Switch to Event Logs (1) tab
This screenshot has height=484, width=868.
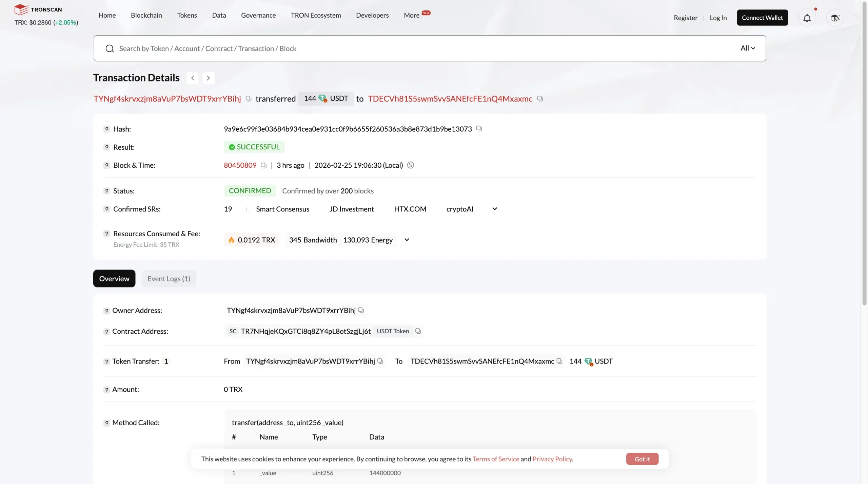coord(169,278)
